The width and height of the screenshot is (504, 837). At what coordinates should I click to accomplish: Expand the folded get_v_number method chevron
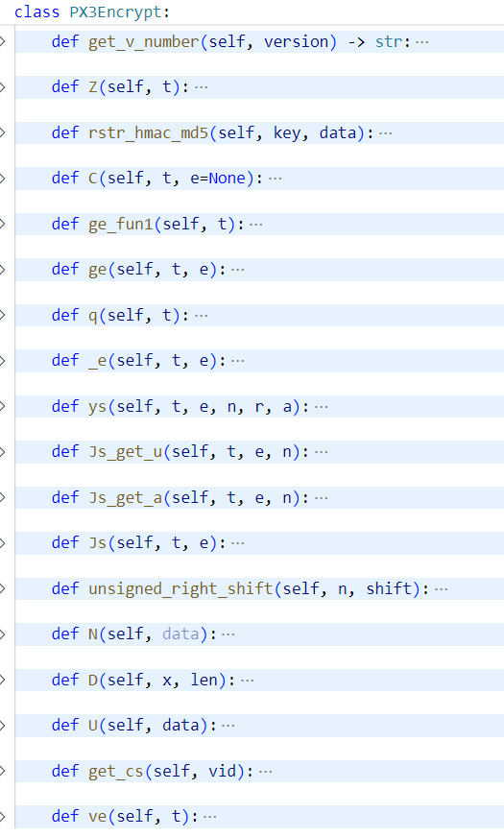tap(2, 41)
